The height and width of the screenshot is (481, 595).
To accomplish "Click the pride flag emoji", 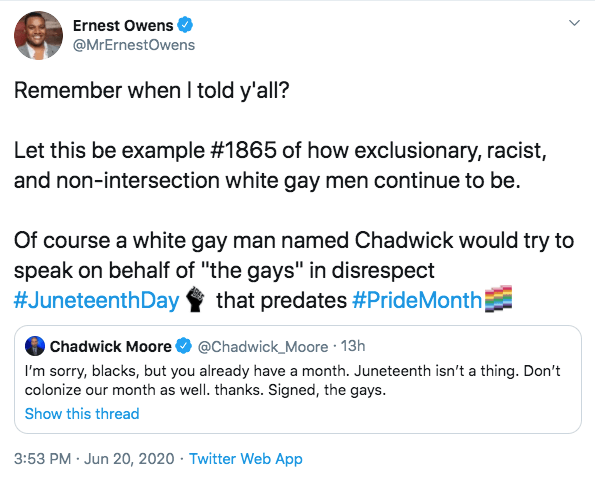I will (x=499, y=299).
